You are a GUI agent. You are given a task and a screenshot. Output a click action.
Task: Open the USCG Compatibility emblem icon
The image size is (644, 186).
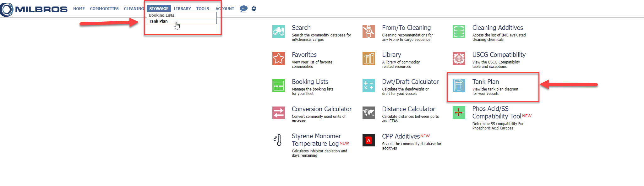tap(459, 58)
